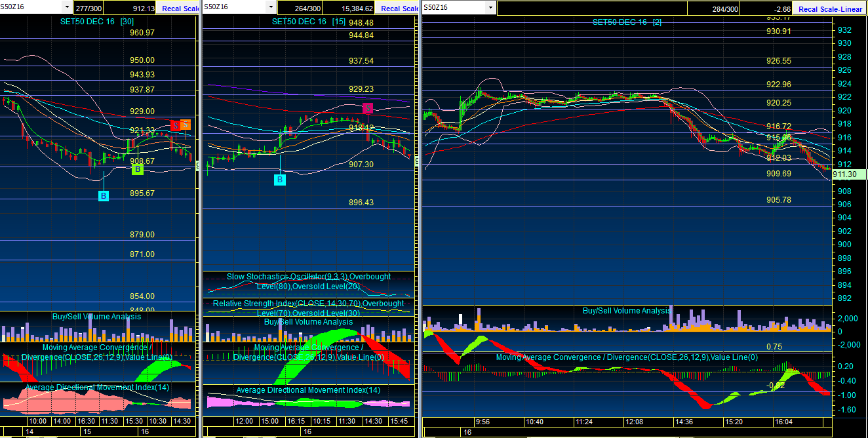
Task: Click the 879.00 level label on the left chart
Action: click(142, 235)
